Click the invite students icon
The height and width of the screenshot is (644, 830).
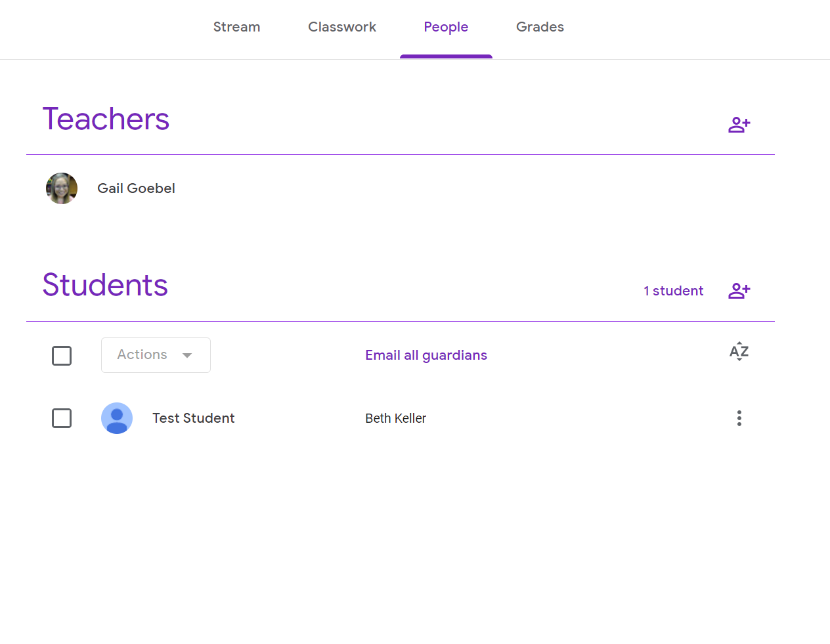pos(739,291)
